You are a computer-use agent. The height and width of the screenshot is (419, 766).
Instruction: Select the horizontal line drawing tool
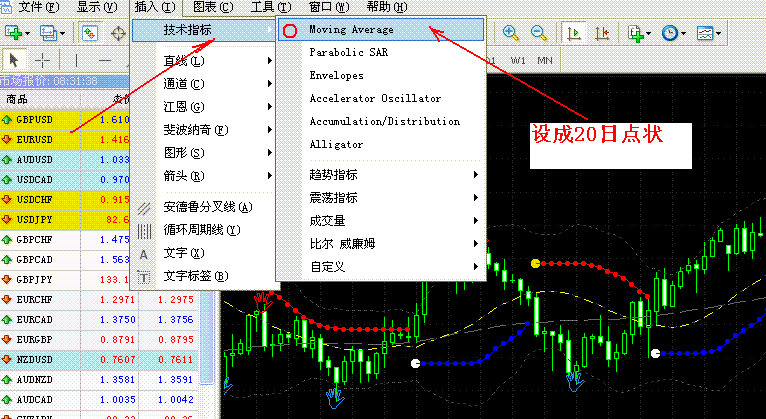[x=105, y=60]
